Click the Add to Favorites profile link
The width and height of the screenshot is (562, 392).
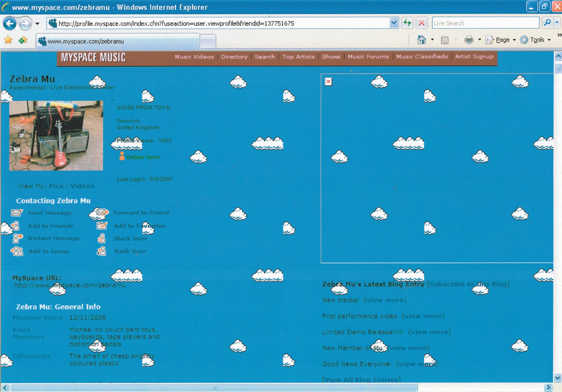140,226
